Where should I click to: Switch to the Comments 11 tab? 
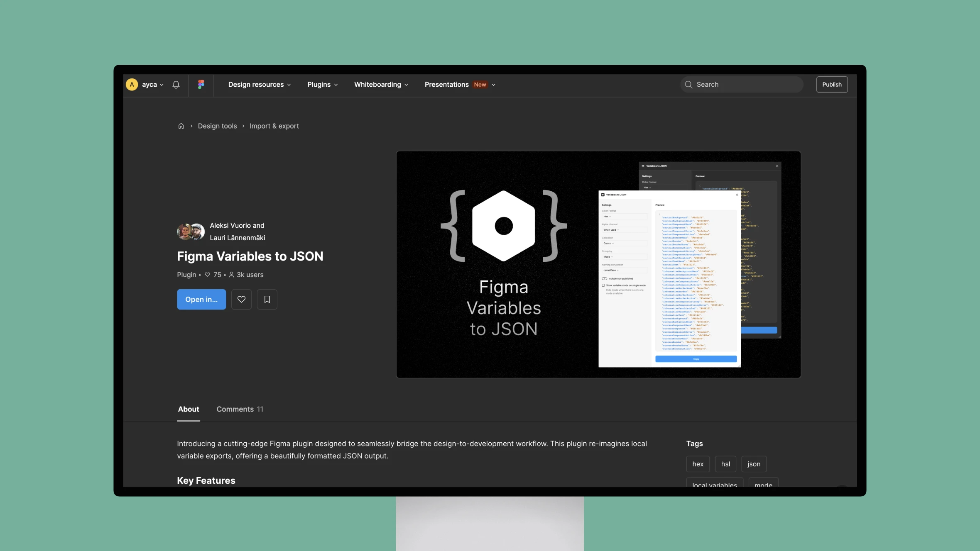click(240, 409)
